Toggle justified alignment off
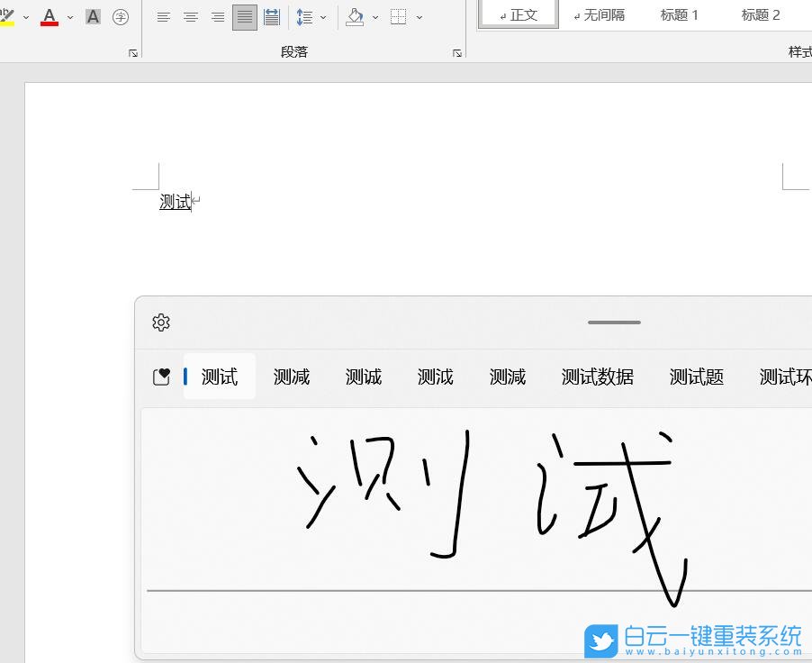 coord(244,16)
